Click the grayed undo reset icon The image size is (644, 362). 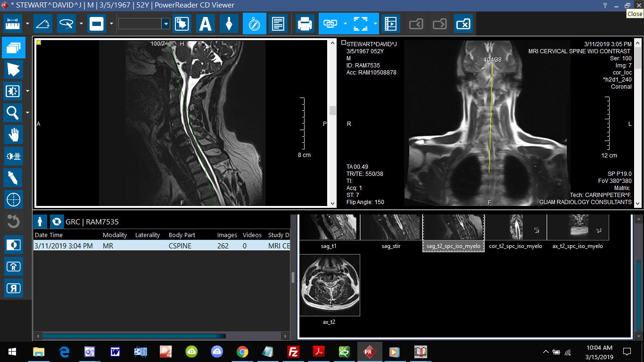pos(13,222)
